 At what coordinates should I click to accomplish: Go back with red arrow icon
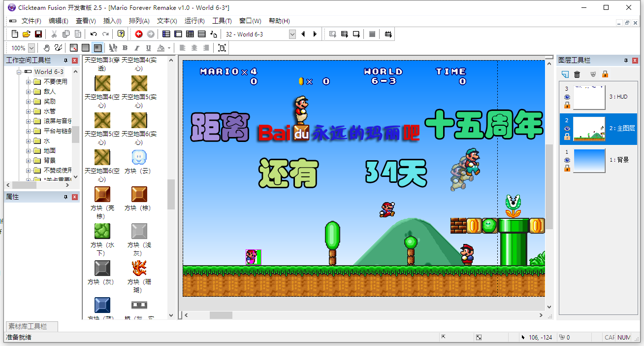[139, 34]
